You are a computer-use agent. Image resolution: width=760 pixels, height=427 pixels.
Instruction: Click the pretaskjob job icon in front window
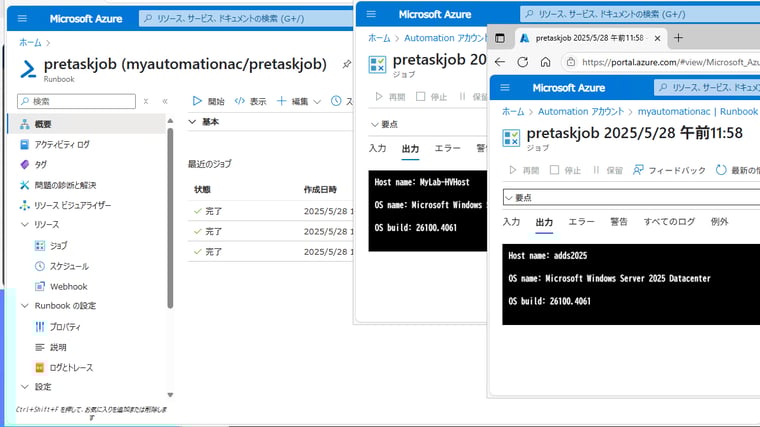coord(511,137)
